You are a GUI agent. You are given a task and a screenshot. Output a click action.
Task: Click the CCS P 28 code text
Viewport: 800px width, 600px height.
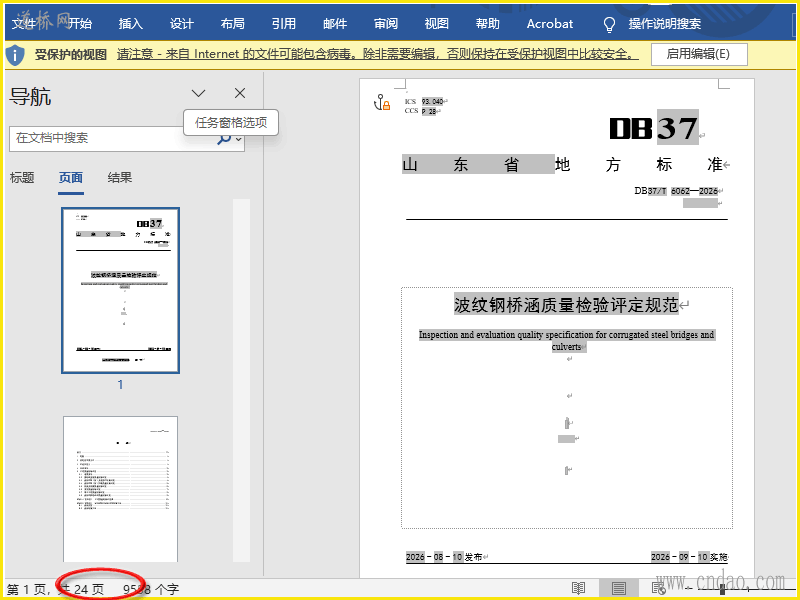(x=420, y=111)
